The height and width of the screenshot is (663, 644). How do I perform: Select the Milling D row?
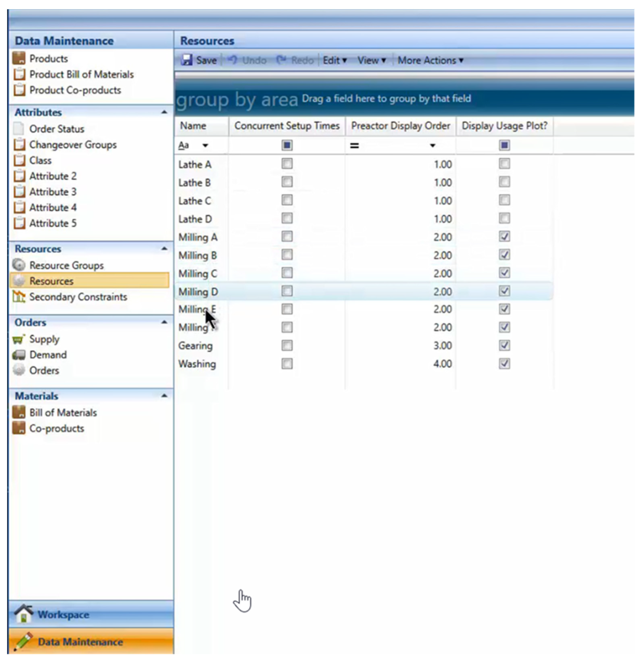click(198, 291)
